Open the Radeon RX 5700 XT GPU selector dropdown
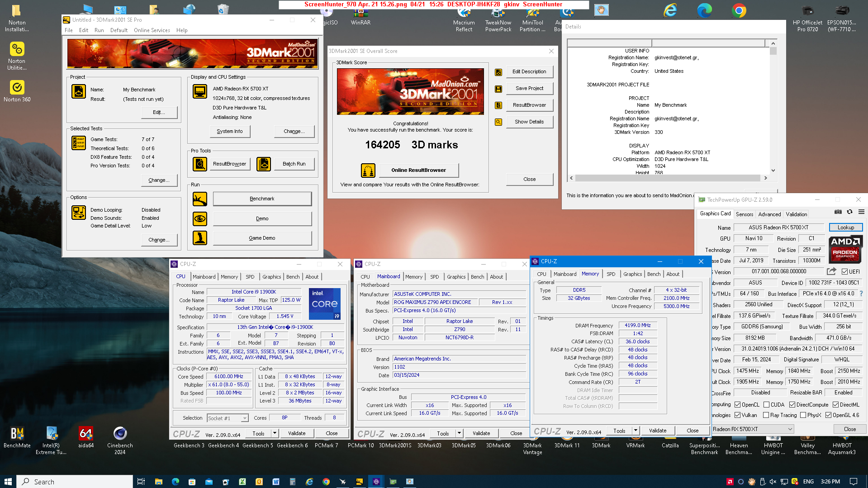 [753, 429]
